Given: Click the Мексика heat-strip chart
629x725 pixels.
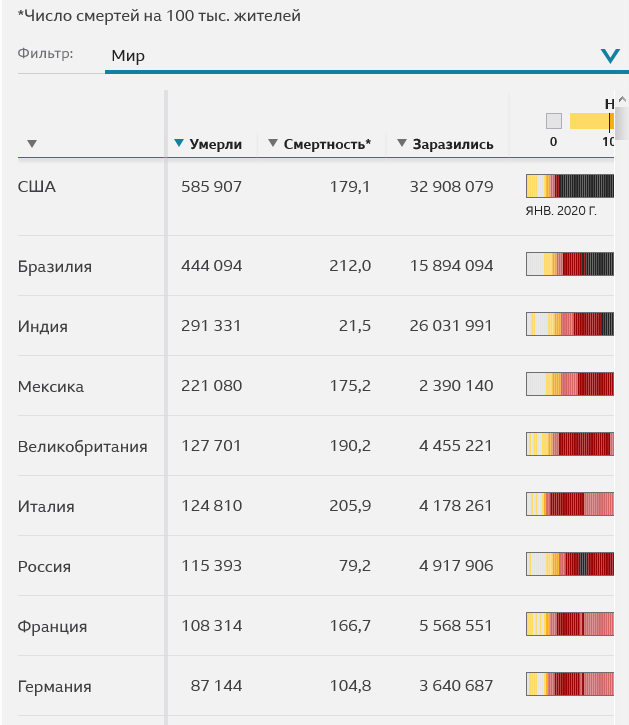Looking at the screenshot, I should click(570, 385).
